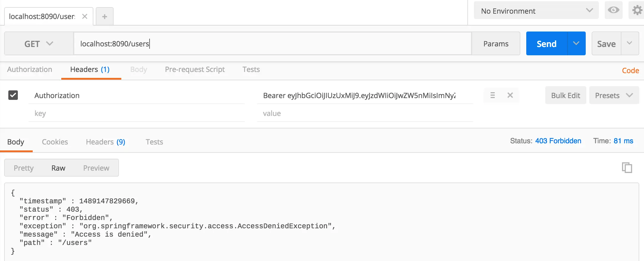The image size is (644, 261).
Task: Click the Bulk Edit button
Action: 566,95
